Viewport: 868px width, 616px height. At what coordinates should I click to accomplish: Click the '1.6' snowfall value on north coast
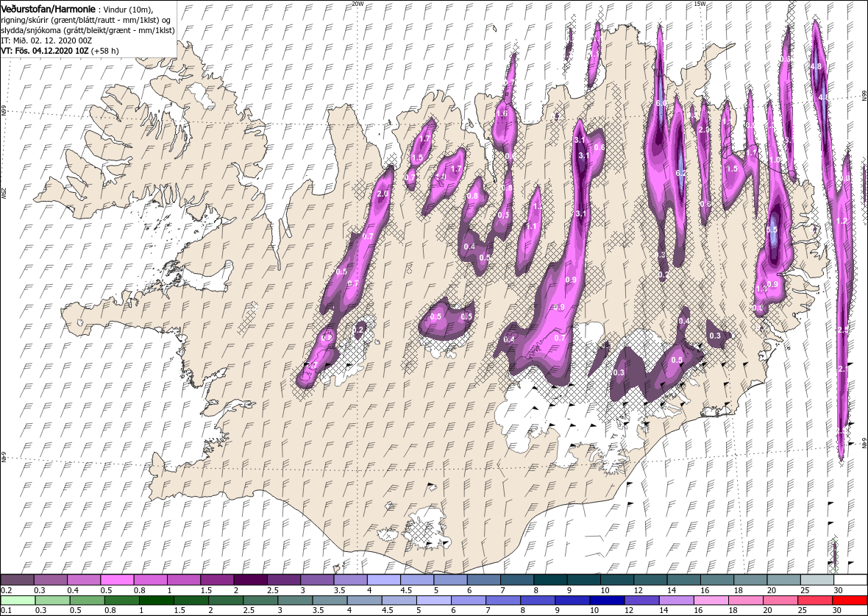click(x=502, y=113)
